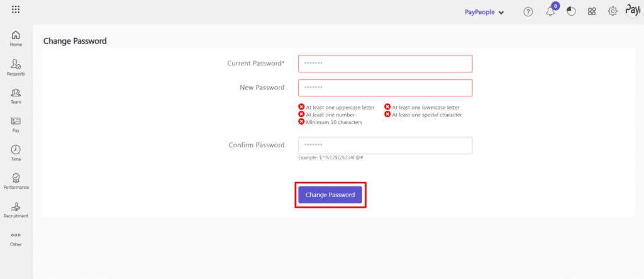The height and width of the screenshot is (279, 644).
Task: Open Performance in the sidebar
Action: click(x=16, y=181)
